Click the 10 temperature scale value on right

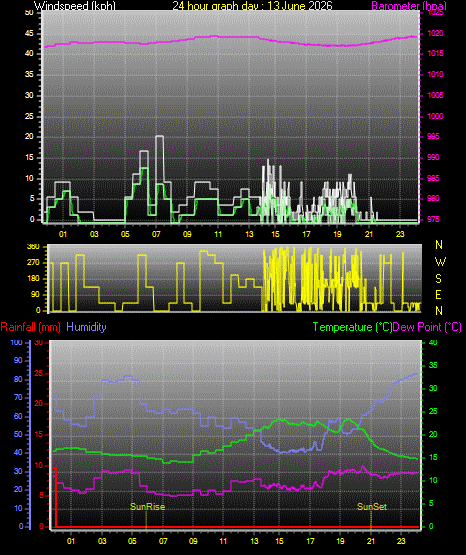coord(433,480)
